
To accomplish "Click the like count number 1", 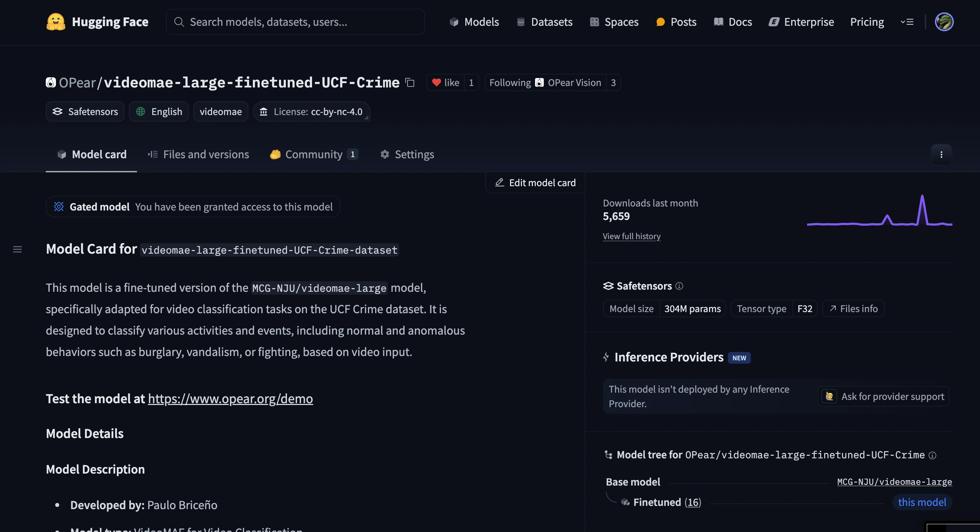I will tap(471, 82).
